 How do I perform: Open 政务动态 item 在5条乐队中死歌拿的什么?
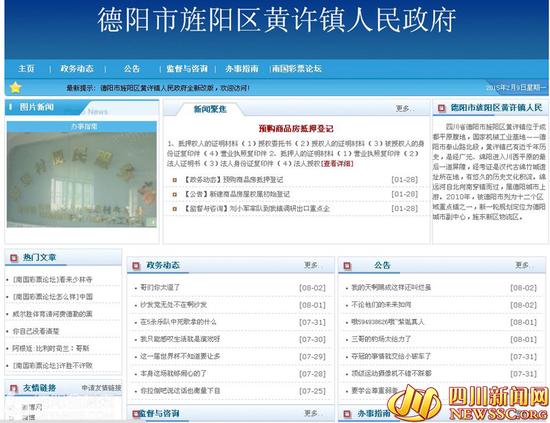(178, 322)
